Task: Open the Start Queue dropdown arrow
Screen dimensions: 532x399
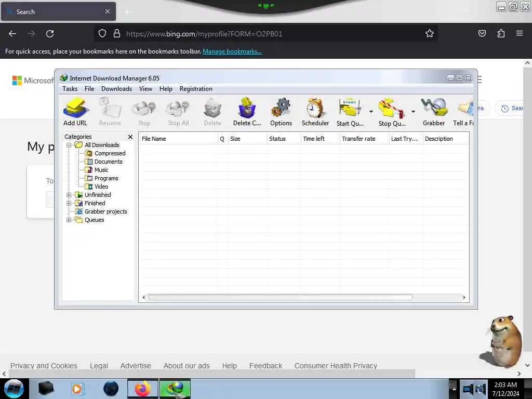Action: (371, 112)
